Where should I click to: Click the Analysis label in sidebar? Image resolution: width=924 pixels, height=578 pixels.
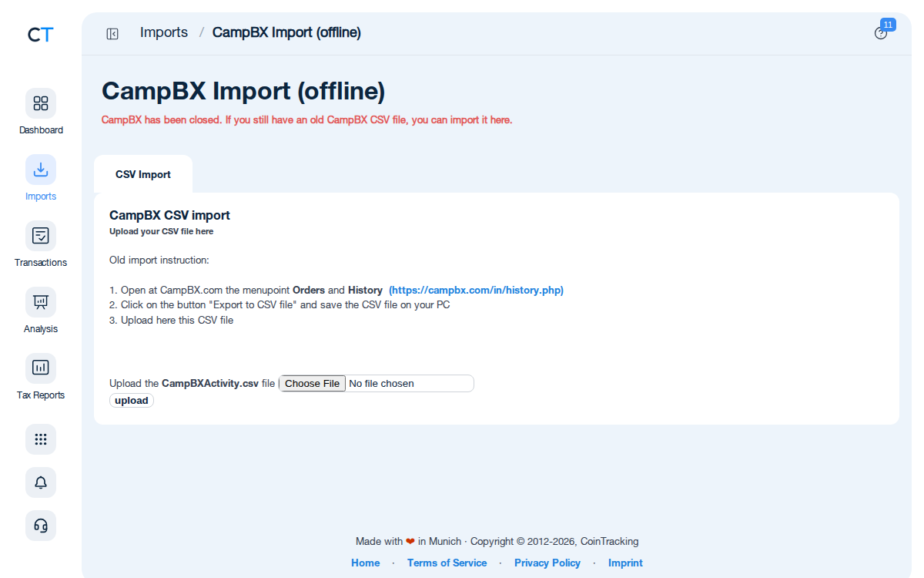41,329
